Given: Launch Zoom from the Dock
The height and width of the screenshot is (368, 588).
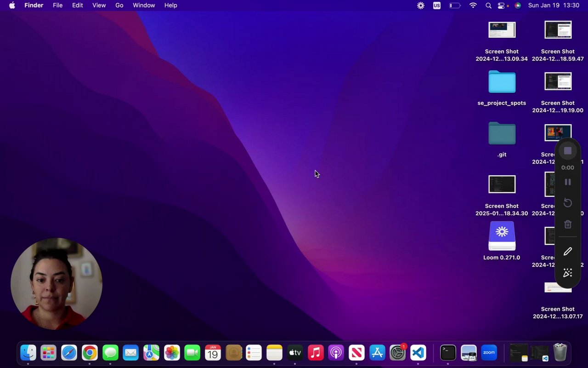Looking at the screenshot, I should 489,353.
